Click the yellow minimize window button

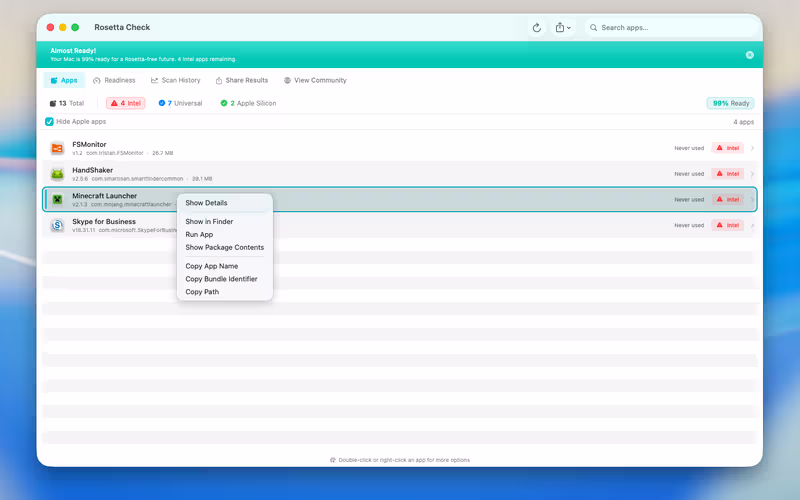coord(63,27)
